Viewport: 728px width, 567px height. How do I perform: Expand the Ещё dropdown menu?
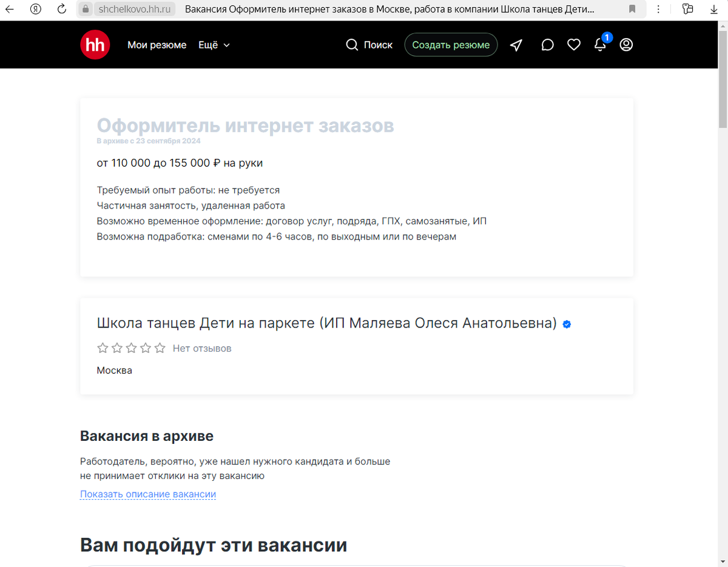(x=214, y=45)
